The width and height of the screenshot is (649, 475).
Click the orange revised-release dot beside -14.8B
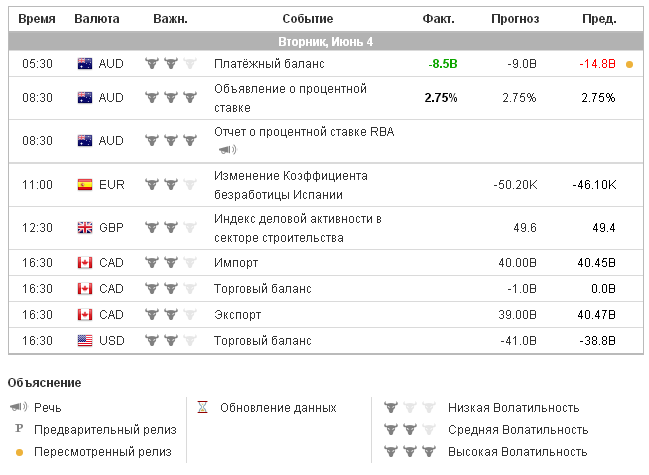coord(629,64)
